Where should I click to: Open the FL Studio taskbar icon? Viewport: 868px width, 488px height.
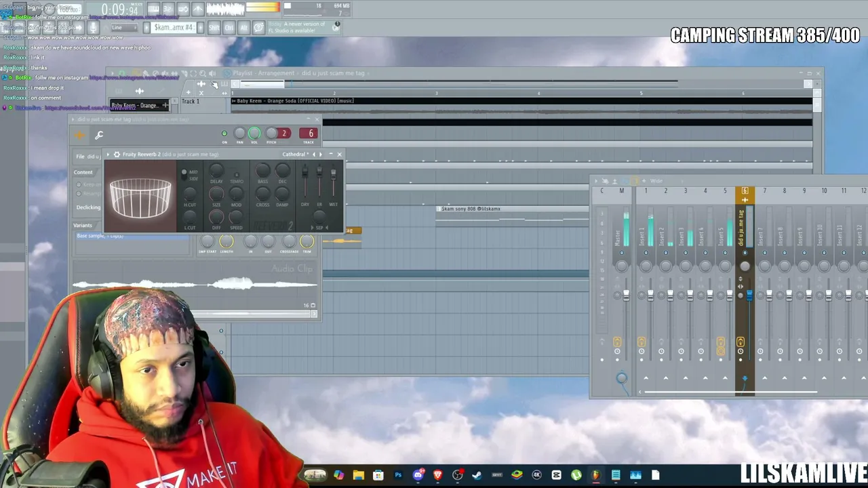(595, 475)
